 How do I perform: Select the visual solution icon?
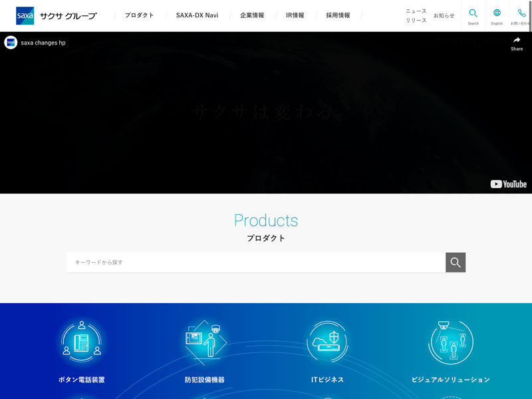[x=450, y=342]
